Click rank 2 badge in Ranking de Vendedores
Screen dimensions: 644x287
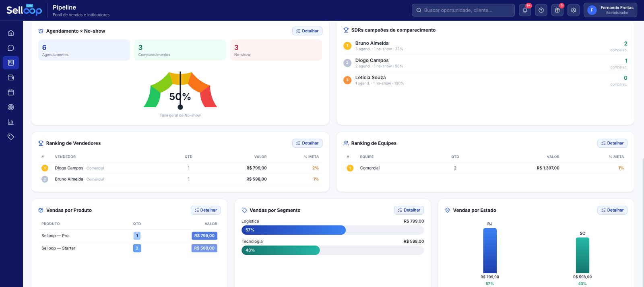click(45, 179)
